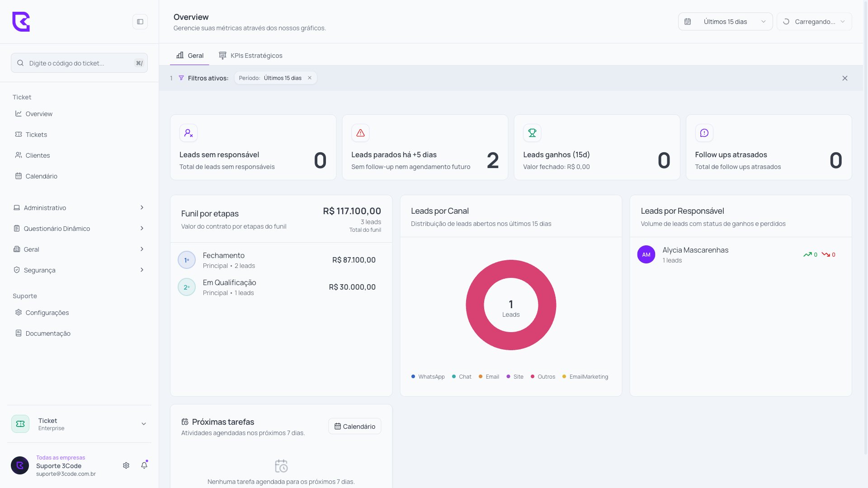Screen dimensions: 868x488
Task: Click the Próximas tarefas clock-calendar icon
Action: 185,422
